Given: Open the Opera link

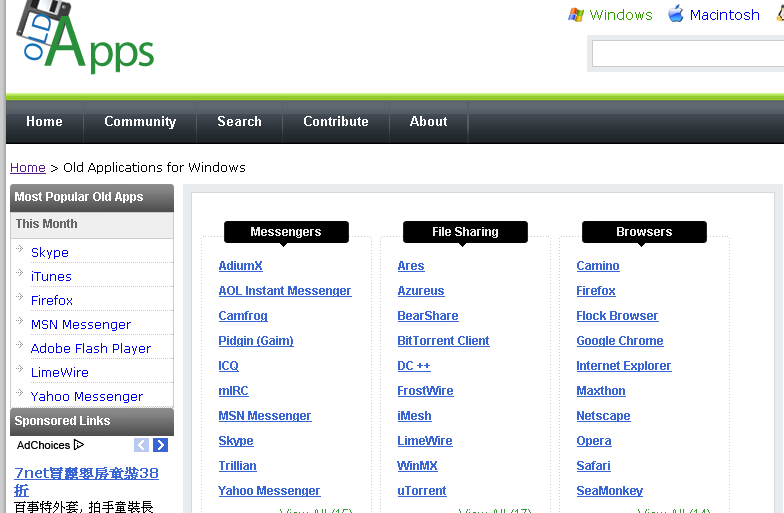Looking at the screenshot, I should [x=594, y=441].
